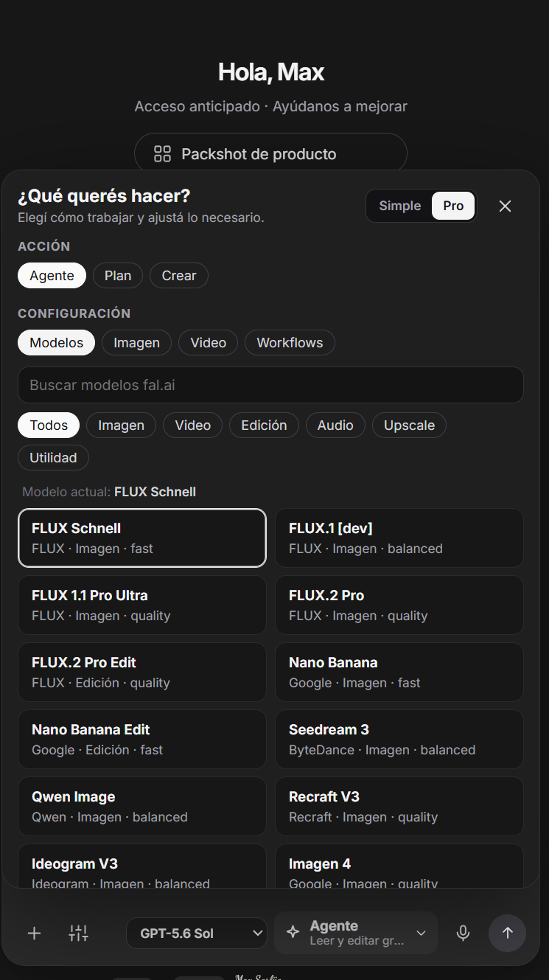Viewport: 549px width, 980px height.
Task: Open the Video configuration tab
Action: point(208,343)
